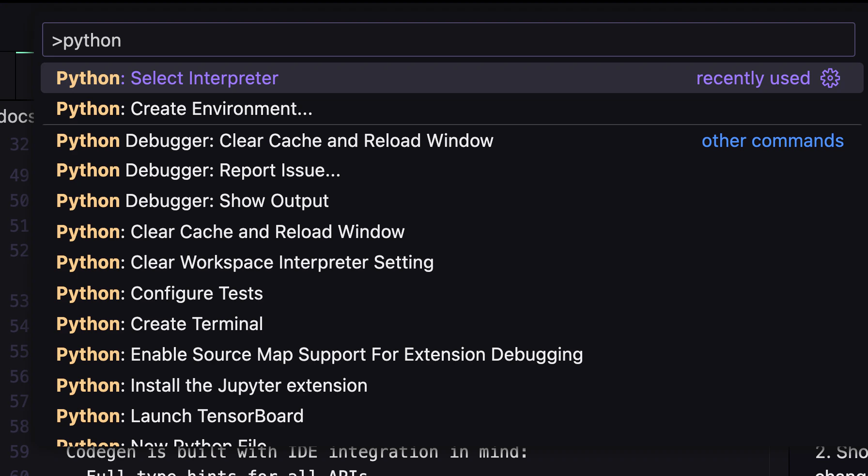This screenshot has height=476, width=868.
Task: Choose Python: Install the Jupyter extension
Action: (x=452, y=385)
